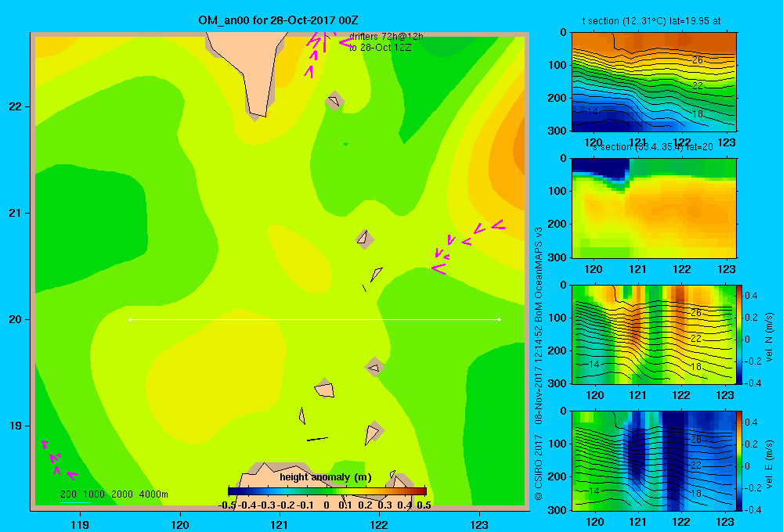Click the "vel. N (m/s)" axis label
This screenshot has width=783, height=532.
[769, 337]
